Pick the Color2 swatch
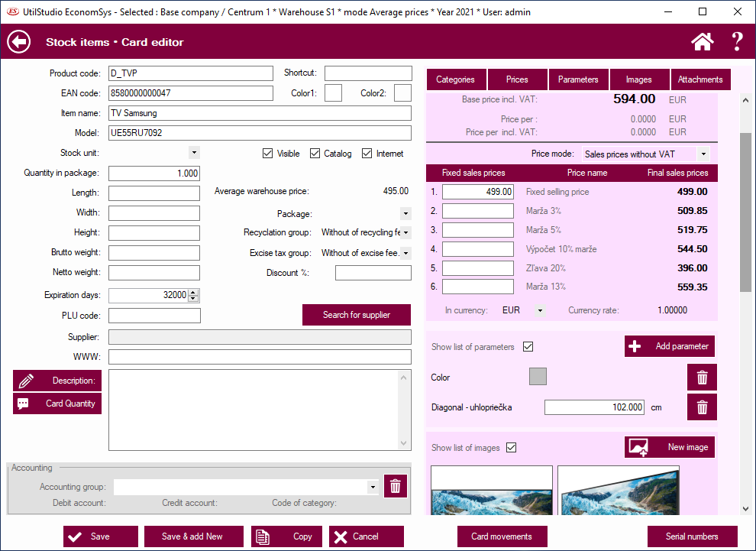This screenshot has height=551, width=756. click(402, 92)
